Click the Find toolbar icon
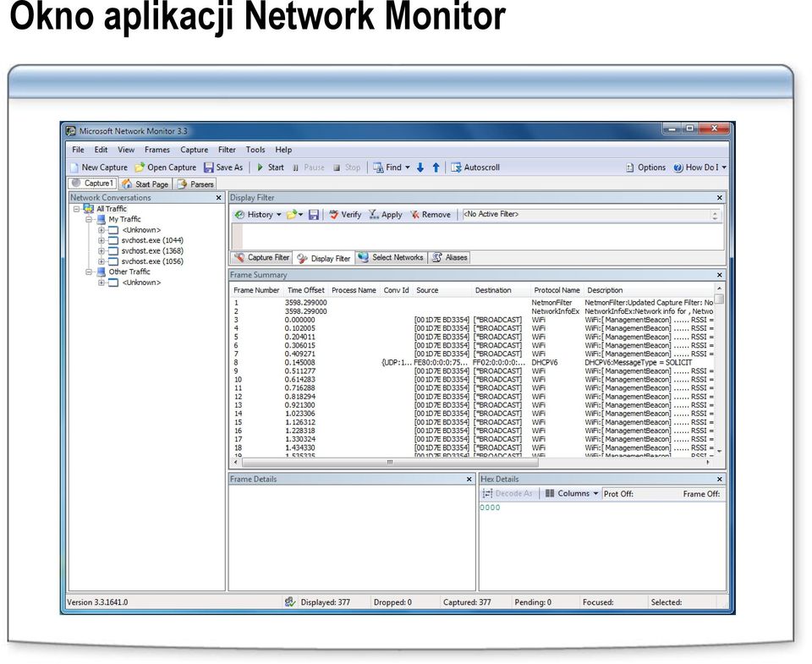Viewport: 812px width, 664px height. click(379, 167)
